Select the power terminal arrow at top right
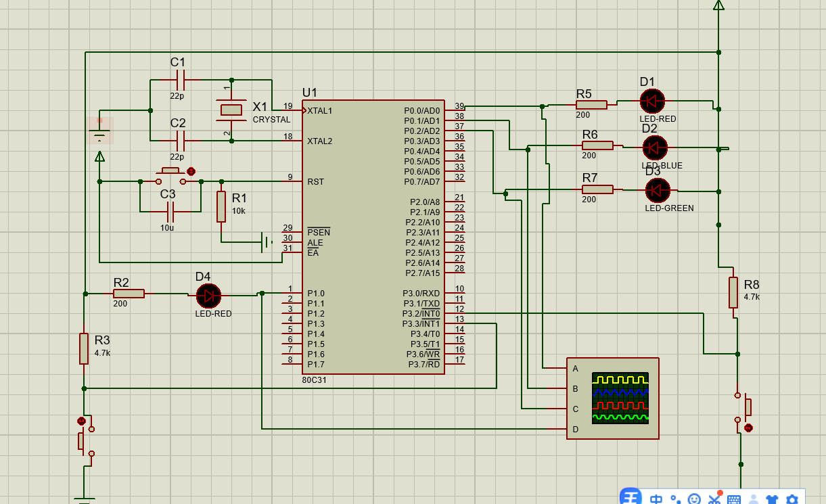826x504 pixels. (x=718, y=5)
